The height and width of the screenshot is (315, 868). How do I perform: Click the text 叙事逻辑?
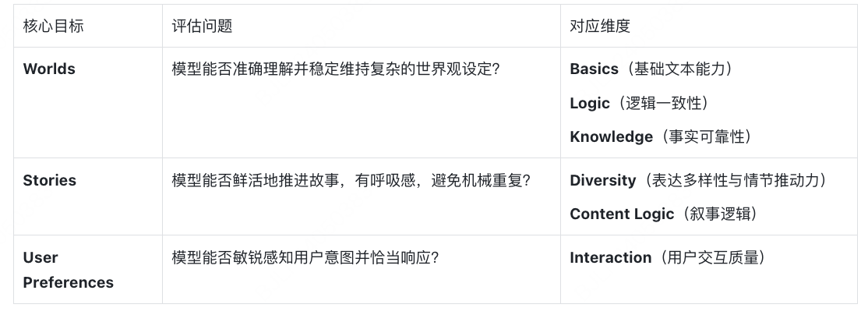click(x=721, y=214)
